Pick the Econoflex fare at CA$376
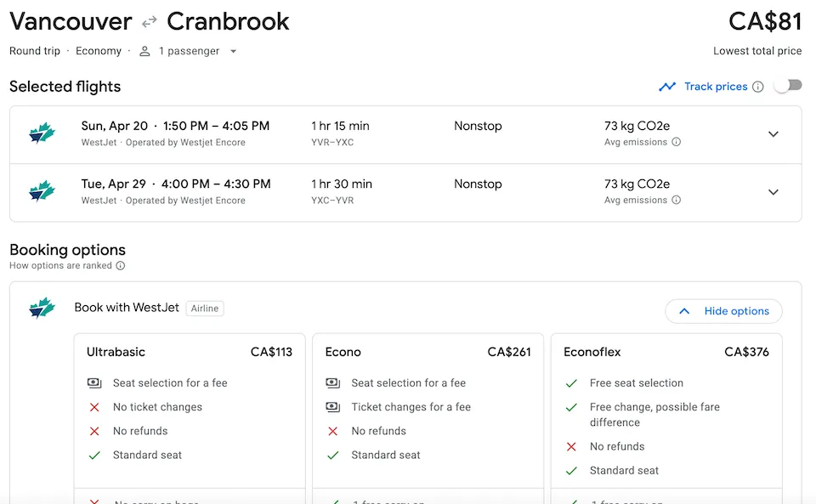 coord(666,352)
